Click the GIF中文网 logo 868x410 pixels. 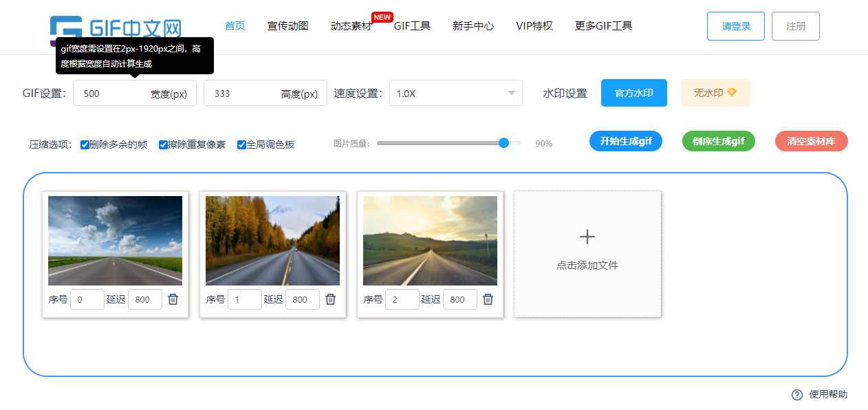pyautogui.click(x=116, y=29)
